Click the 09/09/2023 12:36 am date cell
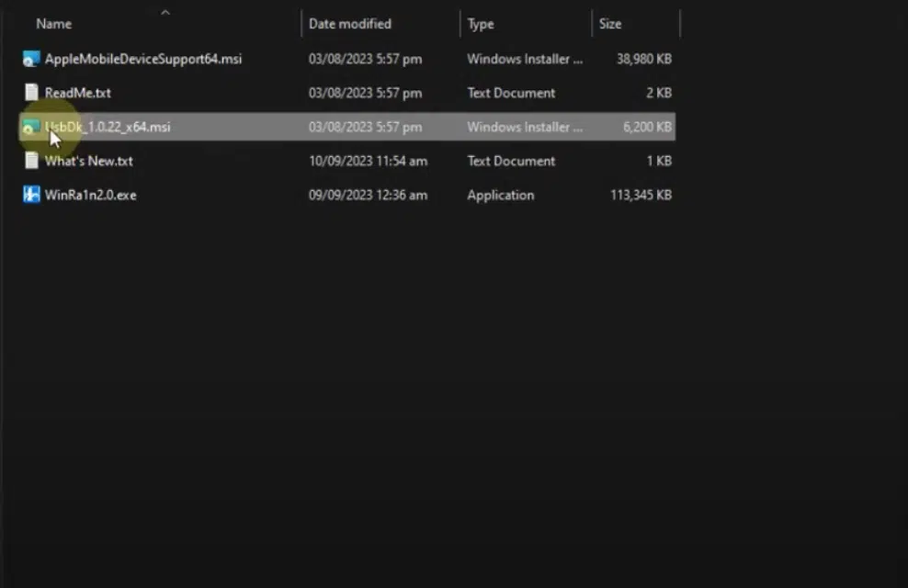The height and width of the screenshot is (588, 908). (x=368, y=195)
